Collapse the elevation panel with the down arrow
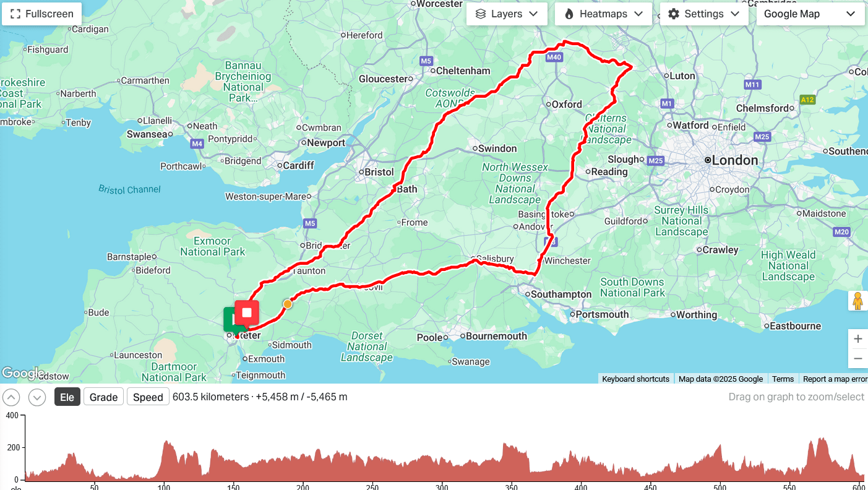 point(37,397)
